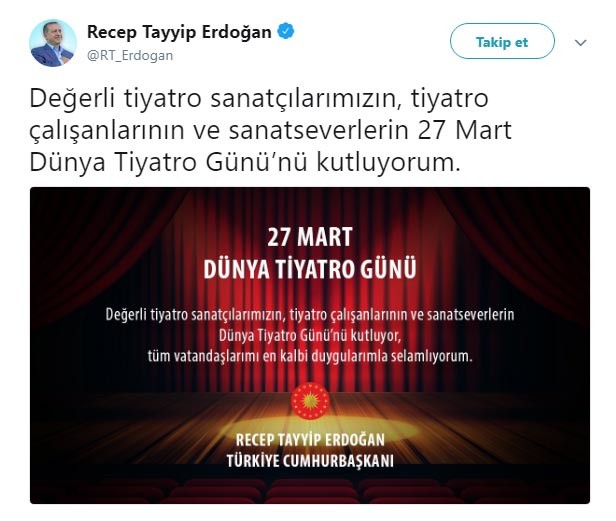616x521 pixels.
Task: Follow account with Takip et button
Action: pyautogui.click(x=502, y=41)
